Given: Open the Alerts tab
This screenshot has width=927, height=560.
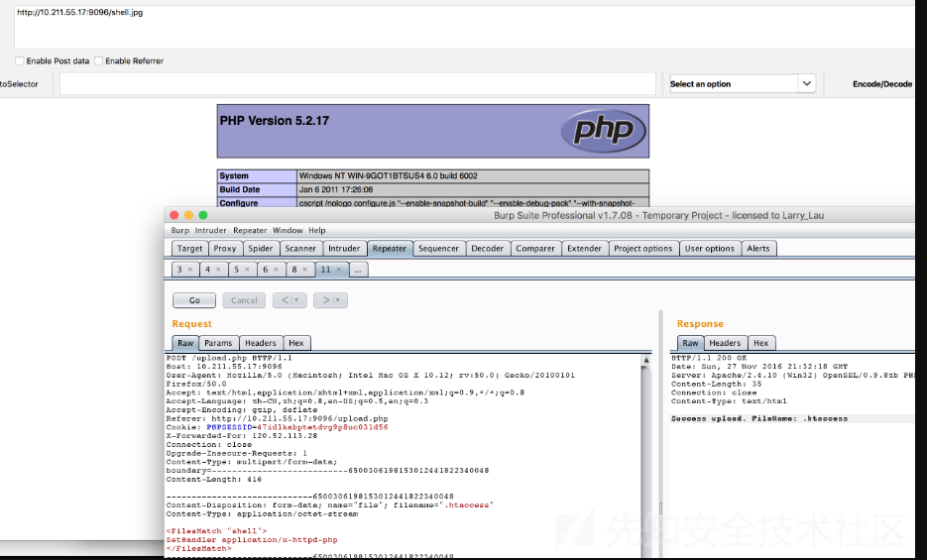Looking at the screenshot, I should 757,249.
